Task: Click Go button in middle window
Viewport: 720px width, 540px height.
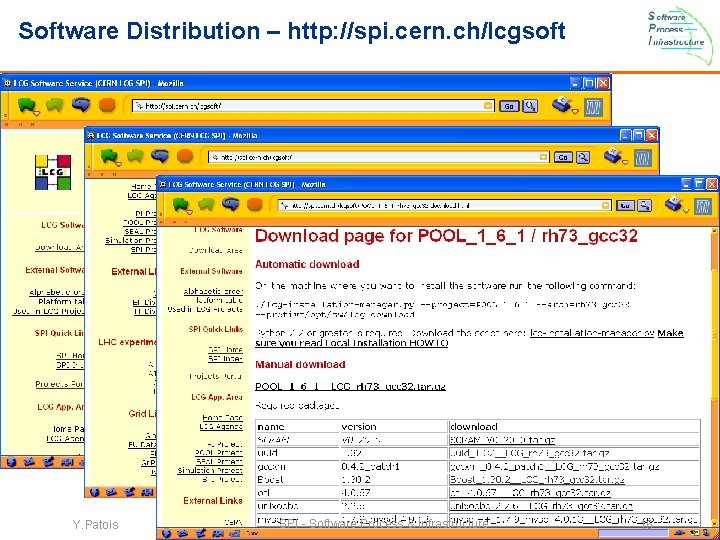Action: click(x=562, y=158)
